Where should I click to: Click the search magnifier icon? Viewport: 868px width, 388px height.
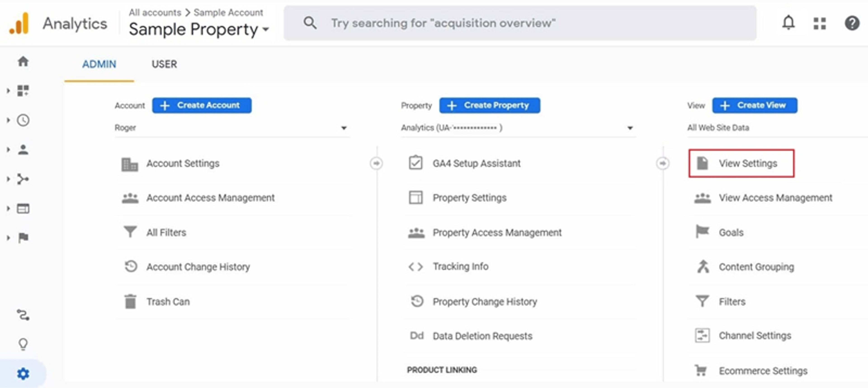(x=310, y=23)
